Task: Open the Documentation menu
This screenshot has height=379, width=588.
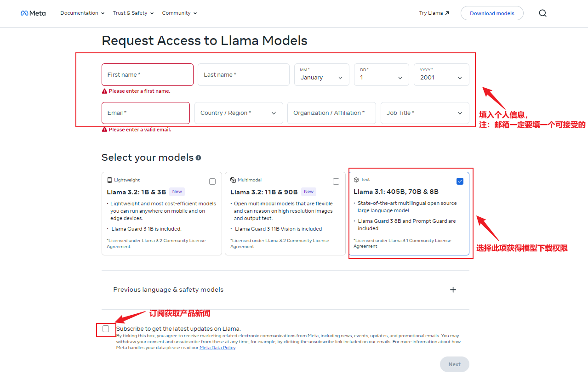Action: coord(82,13)
